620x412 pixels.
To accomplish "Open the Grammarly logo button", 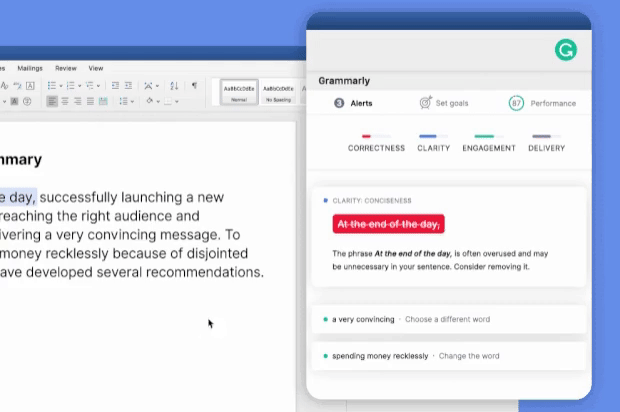I will click(x=565, y=50).
